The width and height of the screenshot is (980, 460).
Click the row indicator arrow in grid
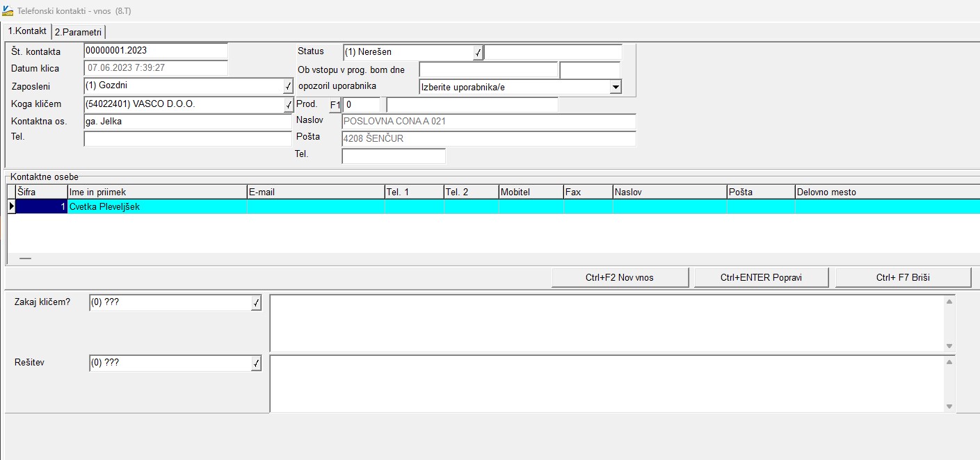[x=11, y=206]
